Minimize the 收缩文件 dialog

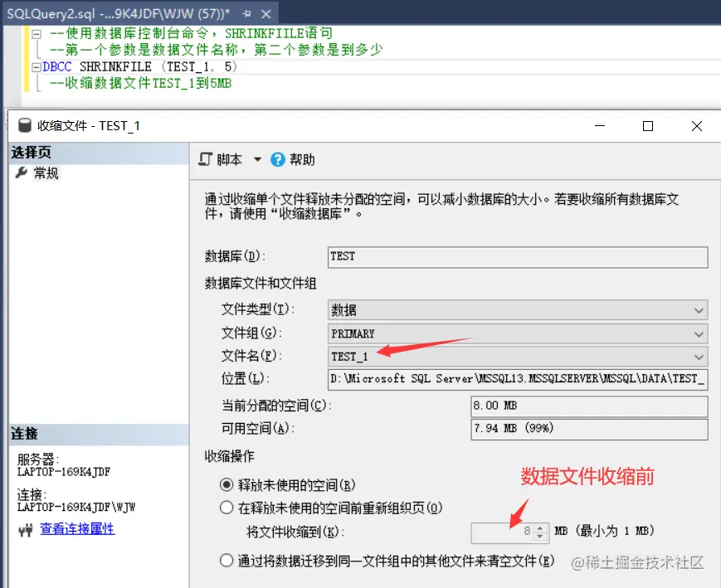(x=600, y=125)
